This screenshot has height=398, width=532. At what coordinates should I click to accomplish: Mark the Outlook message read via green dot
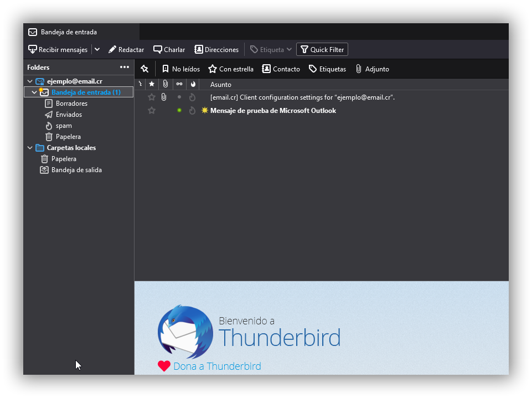coord(178,110)
